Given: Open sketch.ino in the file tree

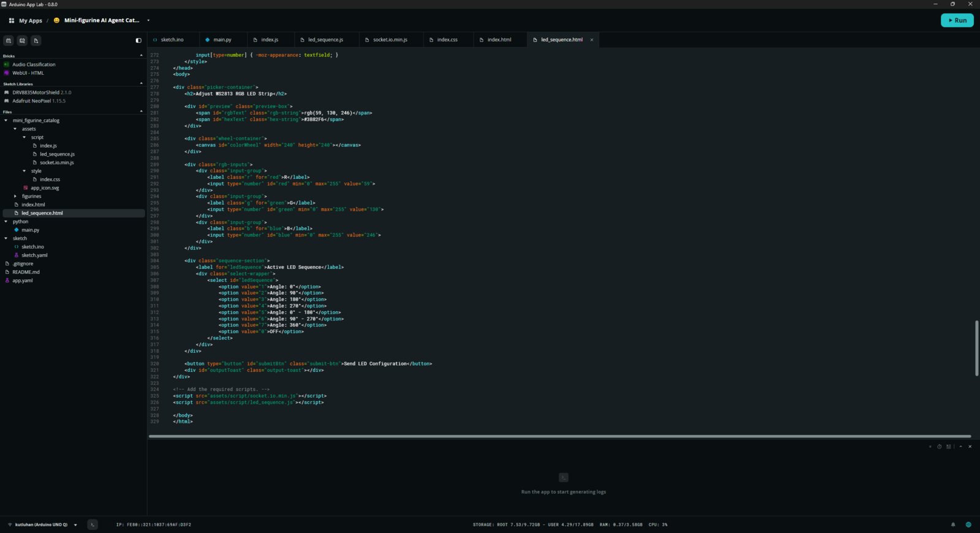Looking at the screenshot, I should click(x=32, y=247).
